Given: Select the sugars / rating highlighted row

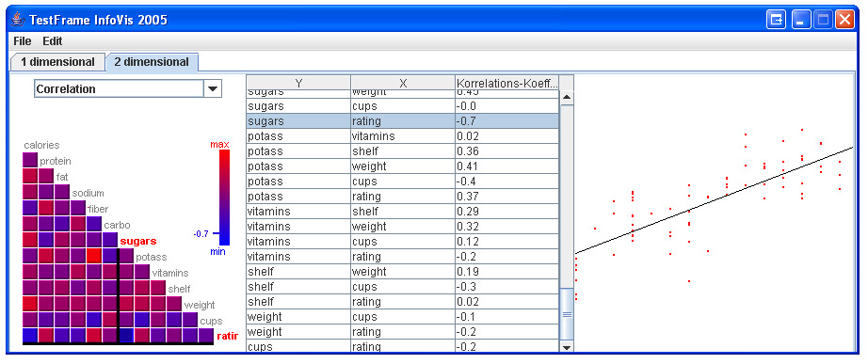Looking at the screenshot, I should tap(402, 121).
